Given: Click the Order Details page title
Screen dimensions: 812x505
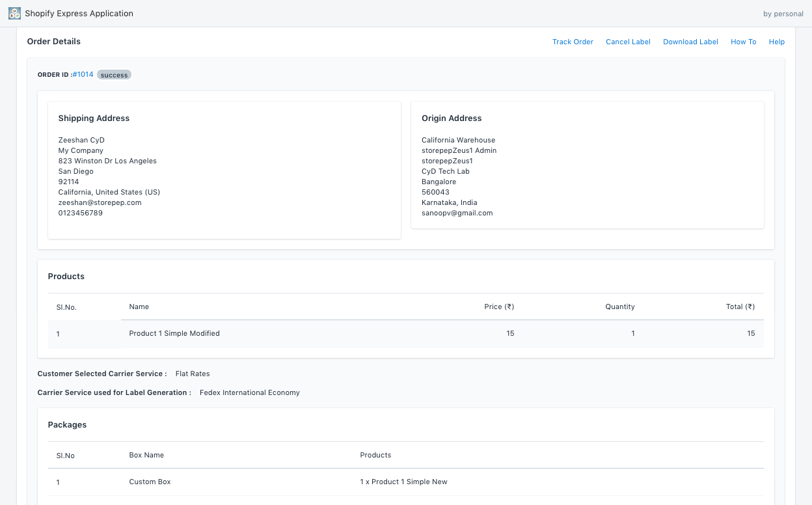Looking at the screenshot, I should tap(54, 42).
